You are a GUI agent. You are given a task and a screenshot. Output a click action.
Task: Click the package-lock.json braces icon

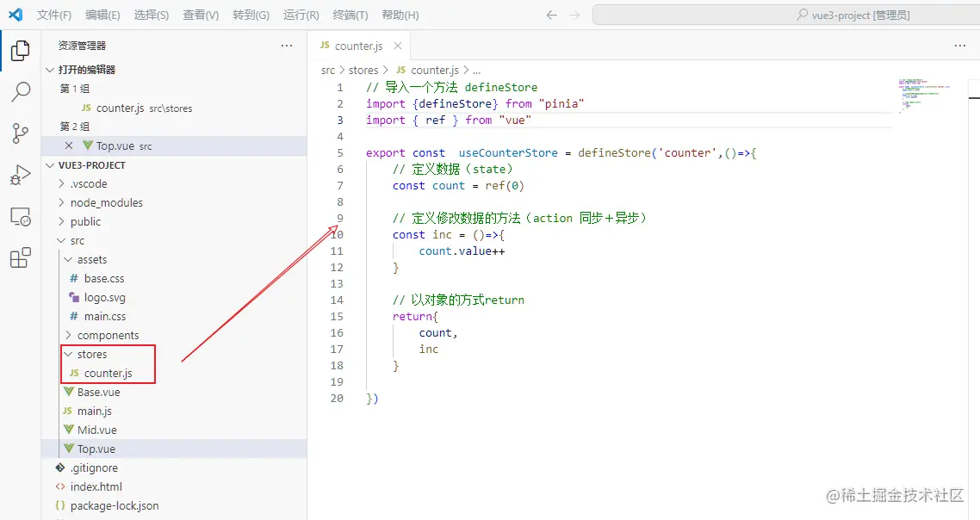pyautogui.click(x=60, y=505)
